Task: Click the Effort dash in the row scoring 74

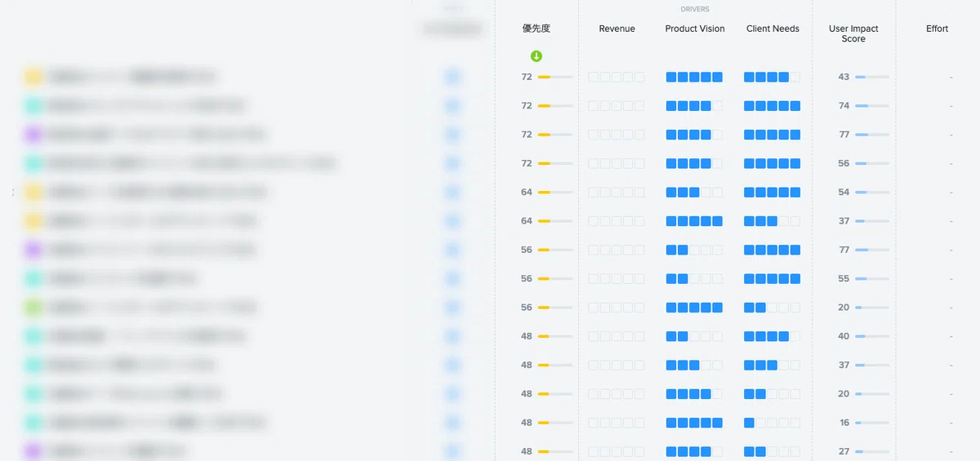Action: pos(951,106)
